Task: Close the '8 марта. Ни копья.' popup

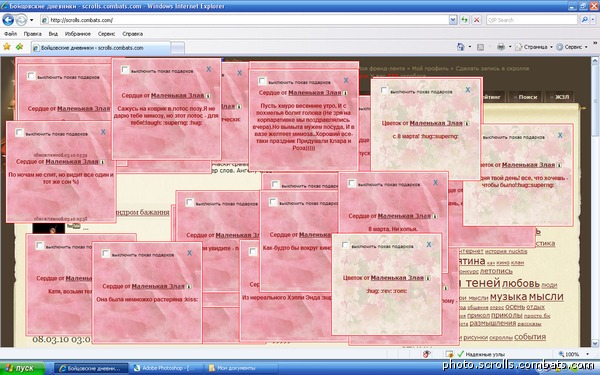Action: pyautogui.click(x=435, y=183)
